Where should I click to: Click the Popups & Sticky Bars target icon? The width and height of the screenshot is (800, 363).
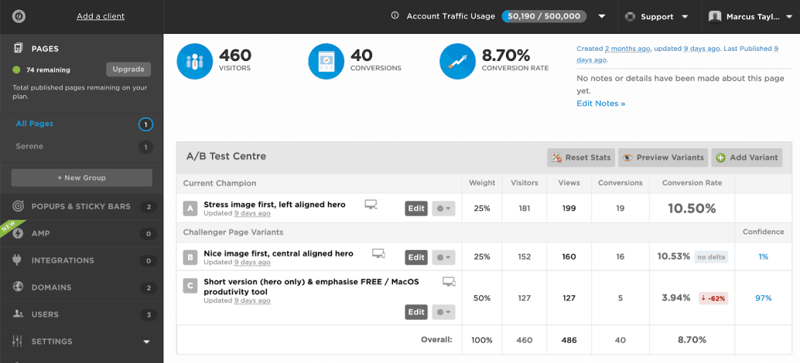coord(18,206)
